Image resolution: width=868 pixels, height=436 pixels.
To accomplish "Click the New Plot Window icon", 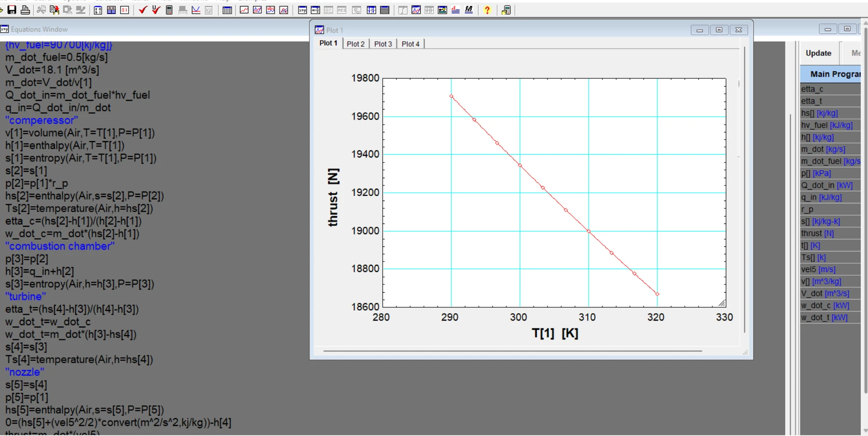I will pyautogui.click(x=244, y=10).
